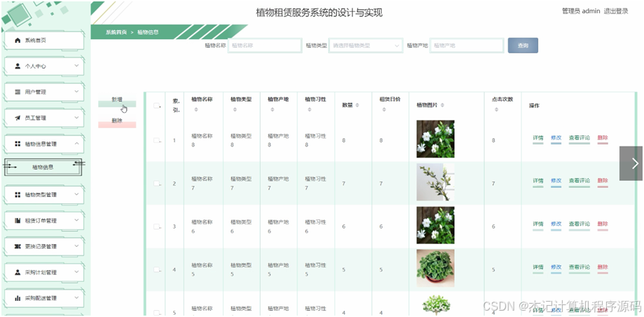
Task: Open the potted plant thumbnail in row 4
Action: click(x=435, y=268)
